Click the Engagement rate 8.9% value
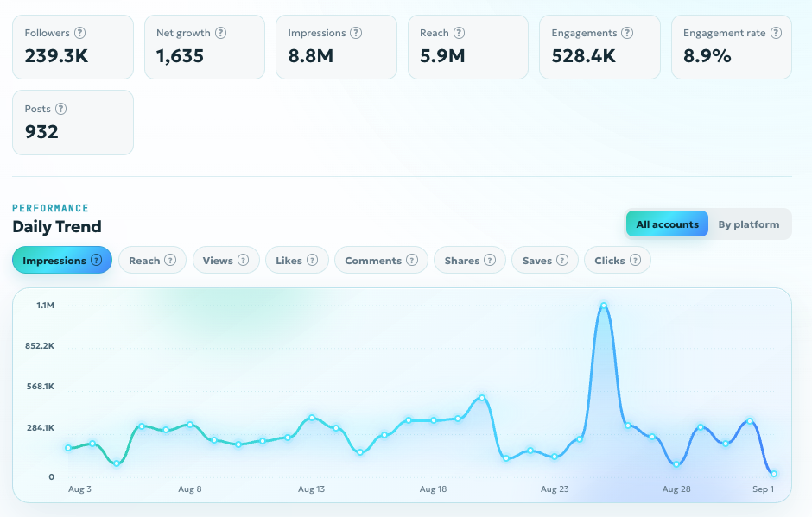The height and width of the screenshot is (517, 812). coord(707,56)
